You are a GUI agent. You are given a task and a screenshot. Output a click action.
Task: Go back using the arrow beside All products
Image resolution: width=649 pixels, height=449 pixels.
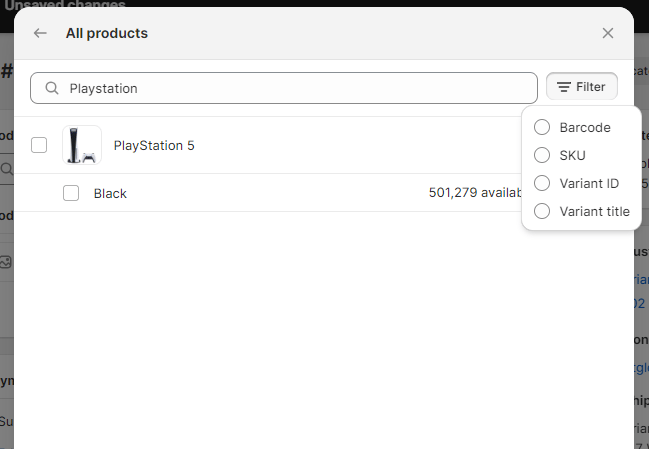pyautogui.click(x=40, y=33)
